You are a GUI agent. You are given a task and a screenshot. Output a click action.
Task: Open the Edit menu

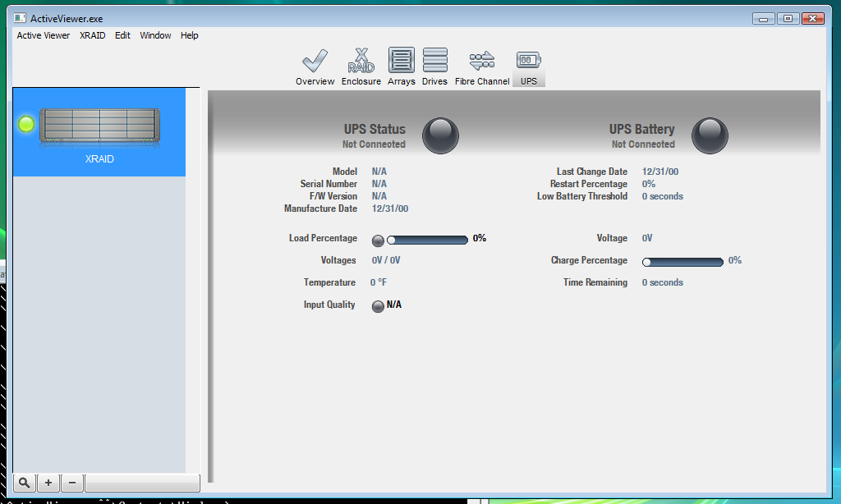click(122, 35)
